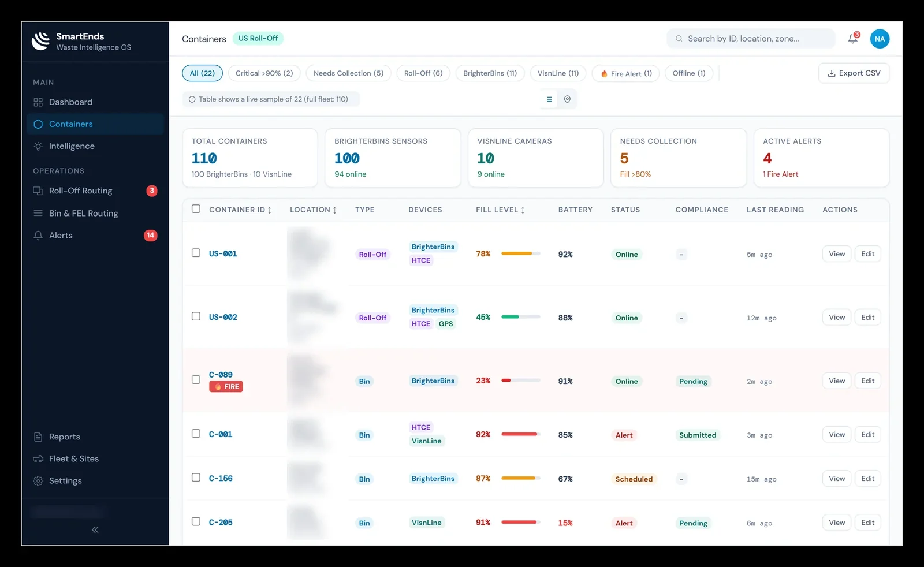This screenshot has width=924, height=567.
Task: Click the C-001 fill level bar
Action: click(521, 434)
